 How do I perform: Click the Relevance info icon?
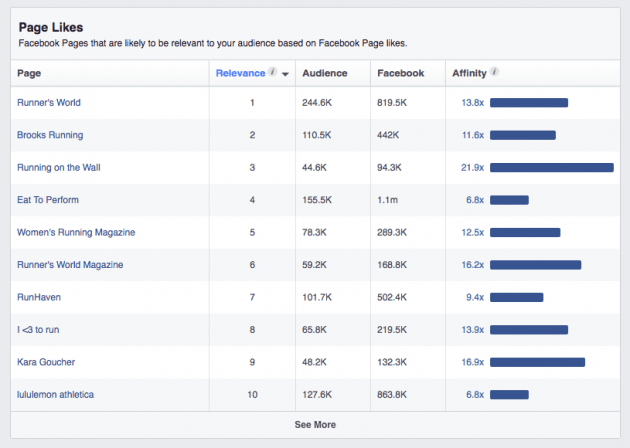click(x=272, y=73)
